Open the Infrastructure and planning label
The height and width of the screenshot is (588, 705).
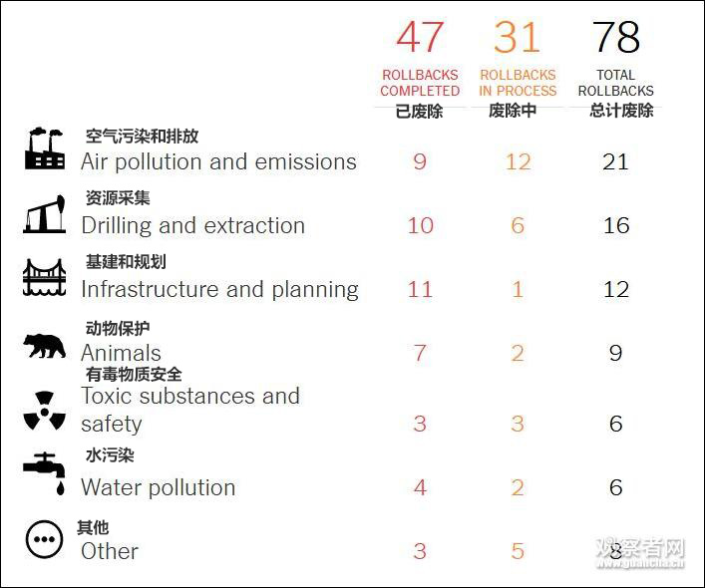[x=219, y=289]
